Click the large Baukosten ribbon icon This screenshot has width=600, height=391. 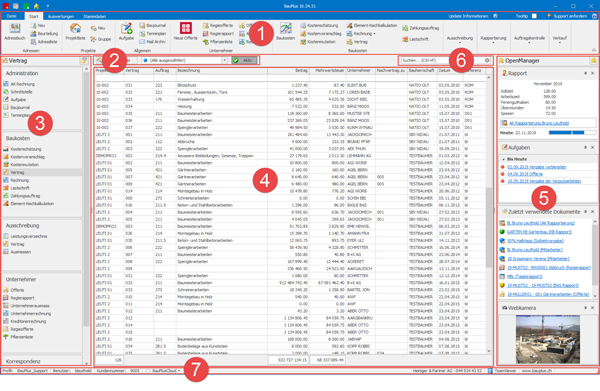(x=285, y=32)
